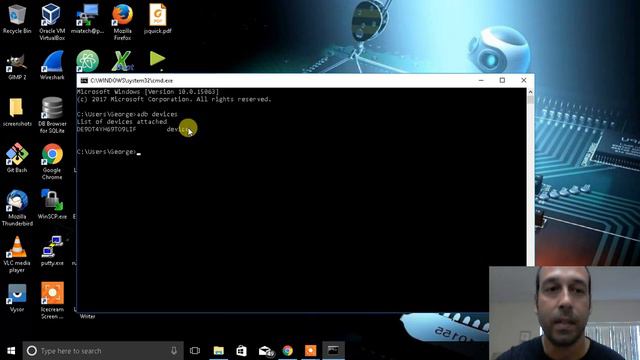The height and width of the screenshot is (360, 640).
Task: Close the cmd.exe window
Action: tap(524, 80)
